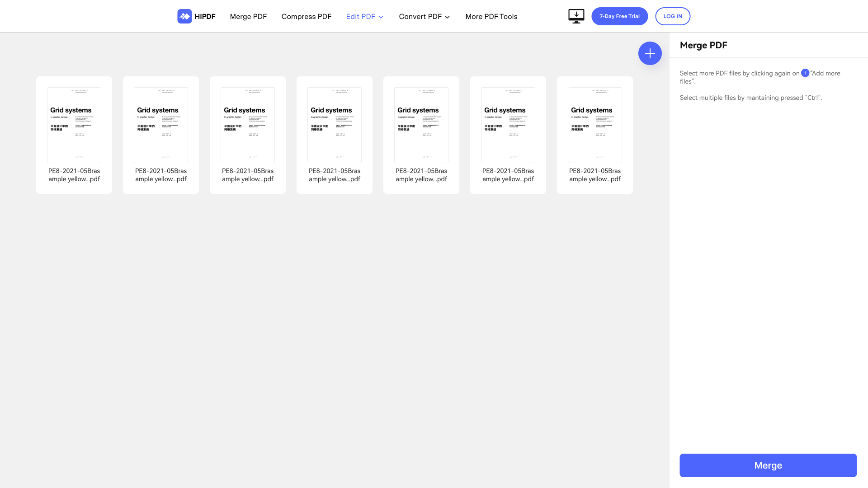The width and height of the screenshot is (868, 488).
Task: Click the small plus icon in instructions
Action: click(805, 73)
